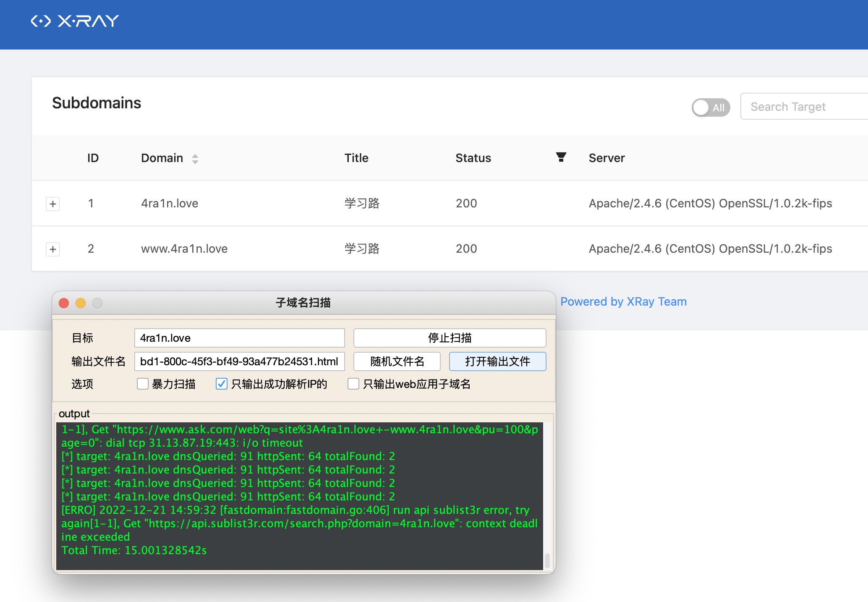This screenshot has width=868, height=602.
Task: Click the 停止扫描 button
Action: [x=450, y=338]
